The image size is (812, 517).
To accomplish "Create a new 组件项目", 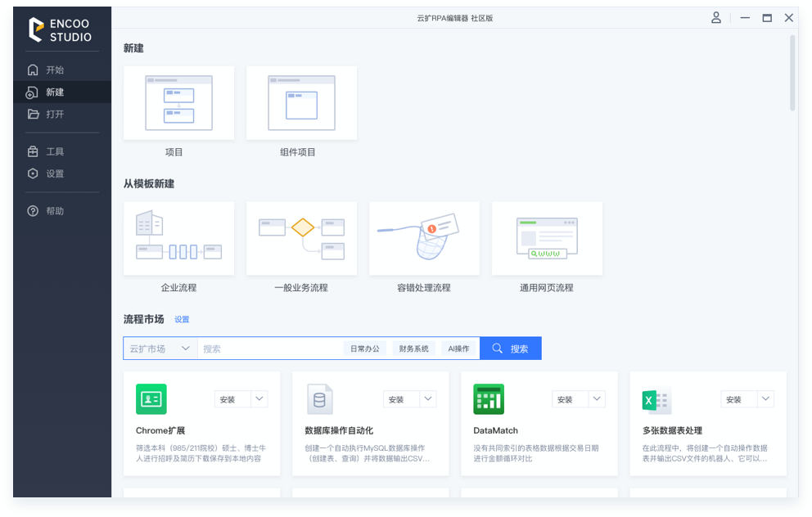I will tap(301, 103).
